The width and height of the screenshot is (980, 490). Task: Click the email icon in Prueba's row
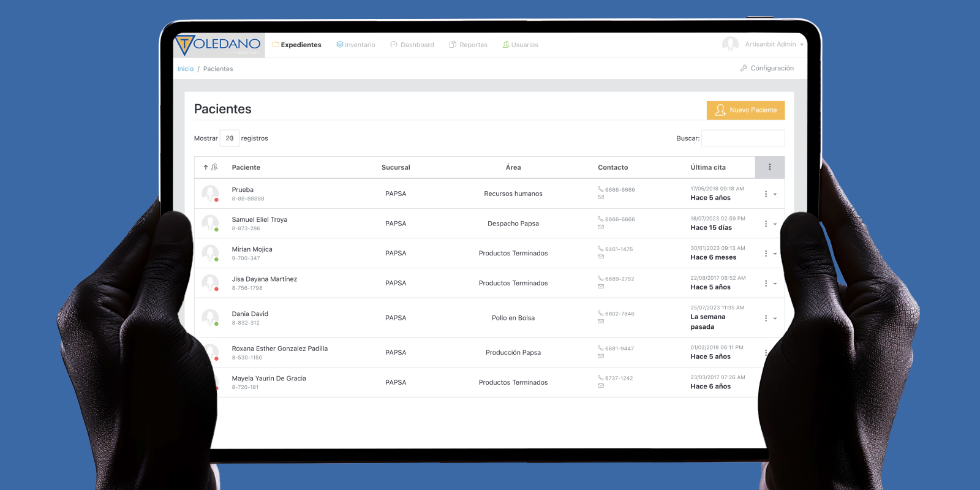click(x=601, y=197)
